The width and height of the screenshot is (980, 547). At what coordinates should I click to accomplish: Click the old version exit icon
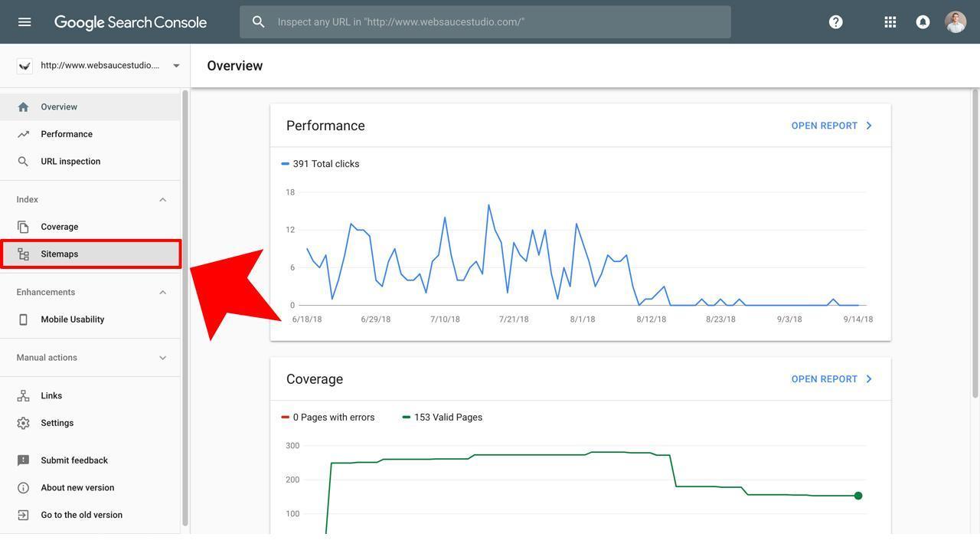coord(23,515)
